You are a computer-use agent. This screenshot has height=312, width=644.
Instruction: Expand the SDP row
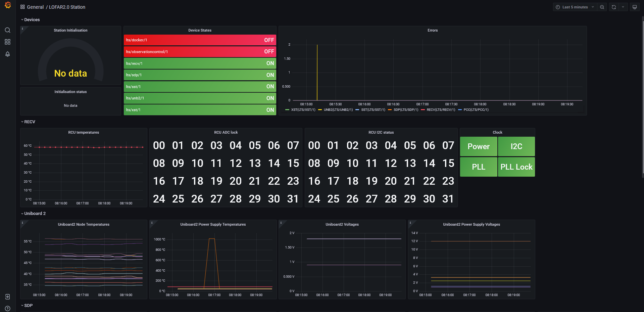tap(27, 306)
